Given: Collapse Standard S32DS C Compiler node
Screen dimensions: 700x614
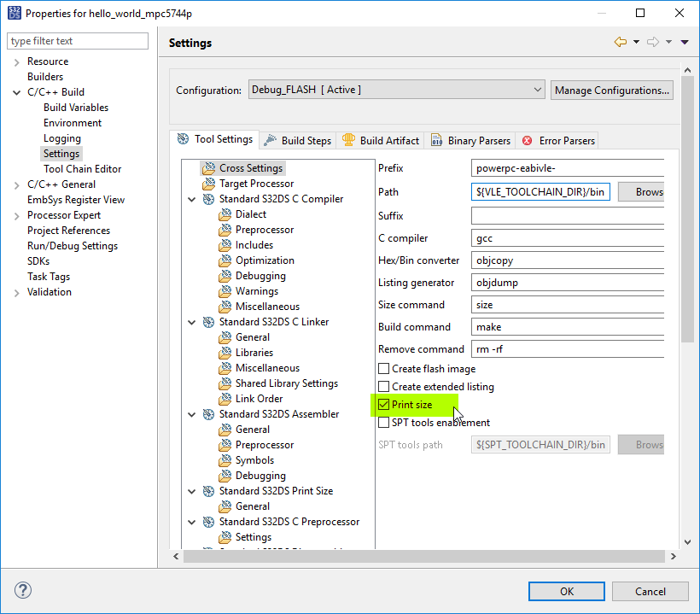Looking at the screenshot, I should click(192, 199).
